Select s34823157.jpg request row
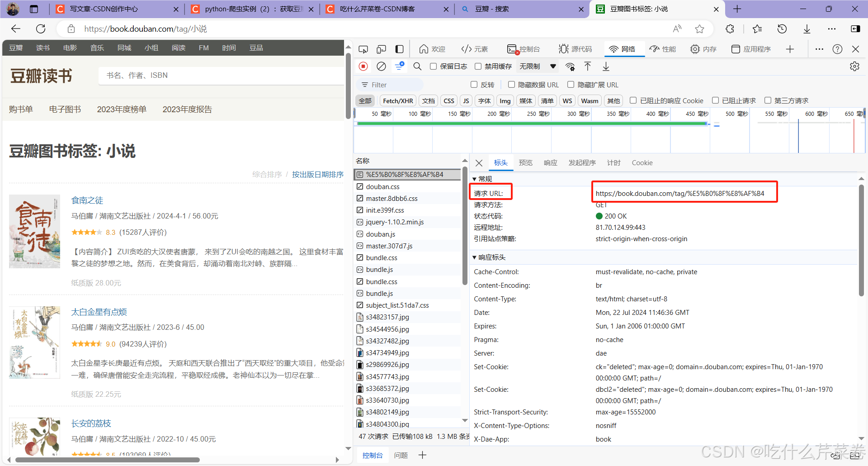 coord(407,317)
